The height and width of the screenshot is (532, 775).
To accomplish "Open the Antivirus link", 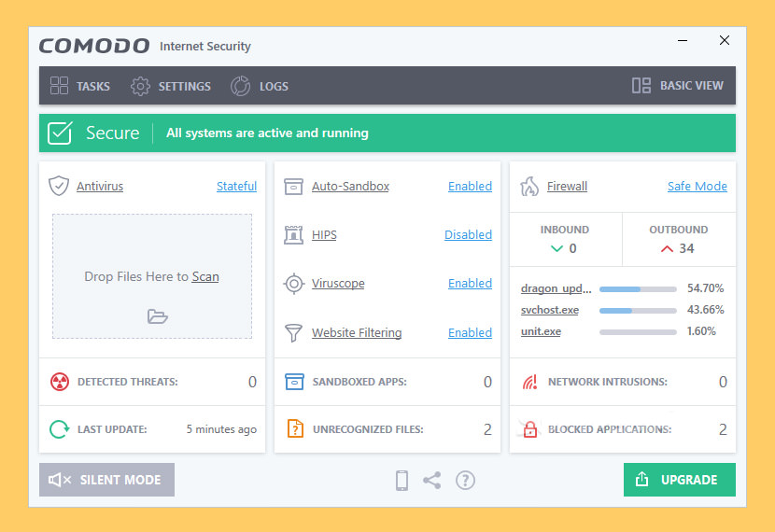I will [100, 187].
